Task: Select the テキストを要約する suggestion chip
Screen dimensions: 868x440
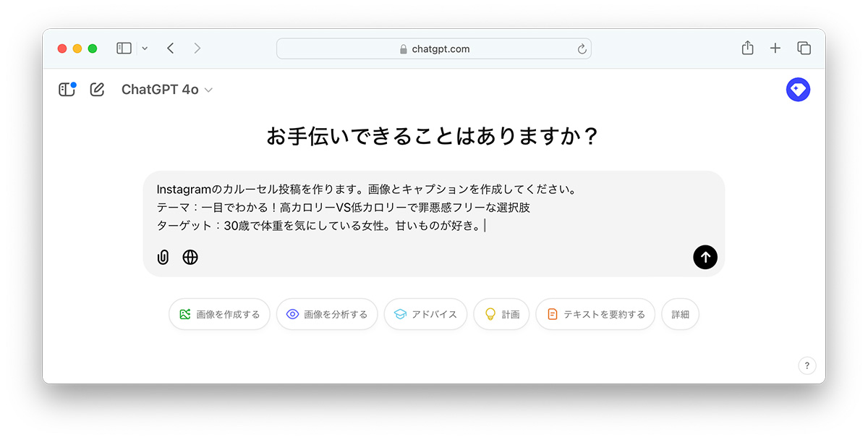Action: 595,314
